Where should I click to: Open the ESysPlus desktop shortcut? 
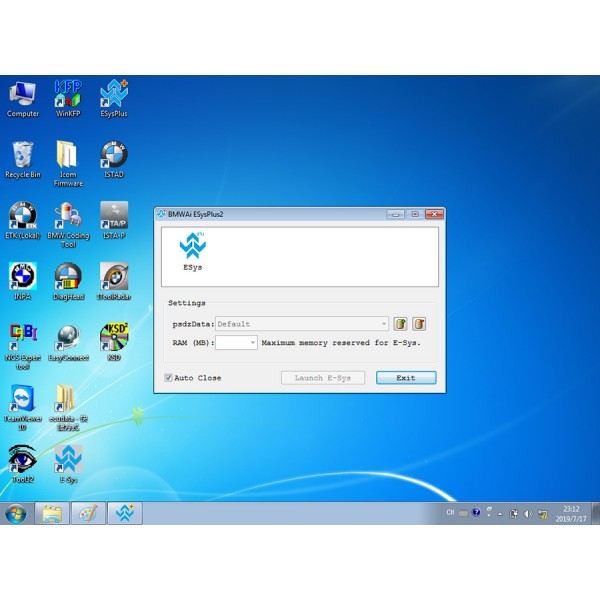[x=114, y=99]
